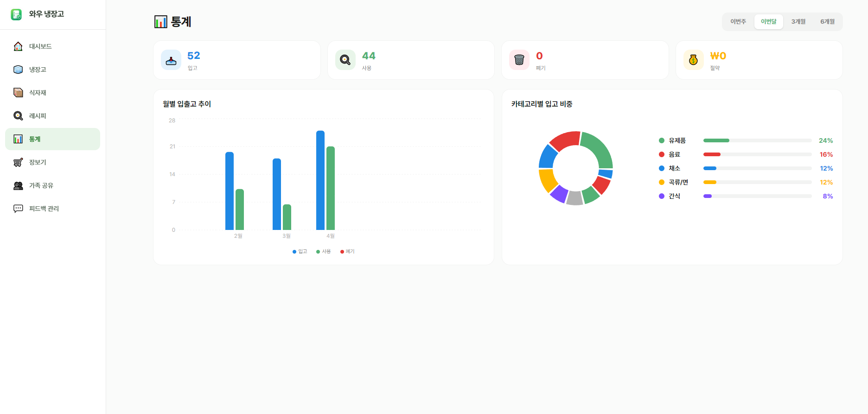Switch period to 이번주
This screenshot has width=868, height=414.
click(x=738, y=22)
